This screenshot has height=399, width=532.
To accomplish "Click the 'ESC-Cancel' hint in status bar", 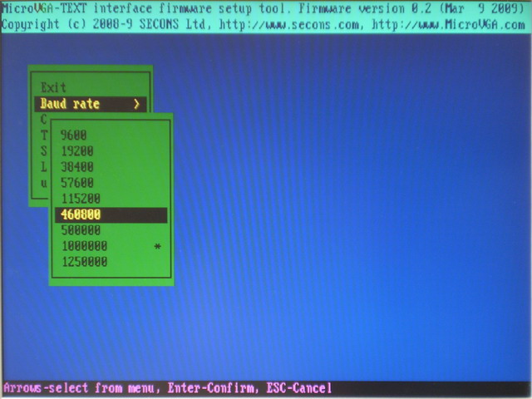I will click(298, 388).
